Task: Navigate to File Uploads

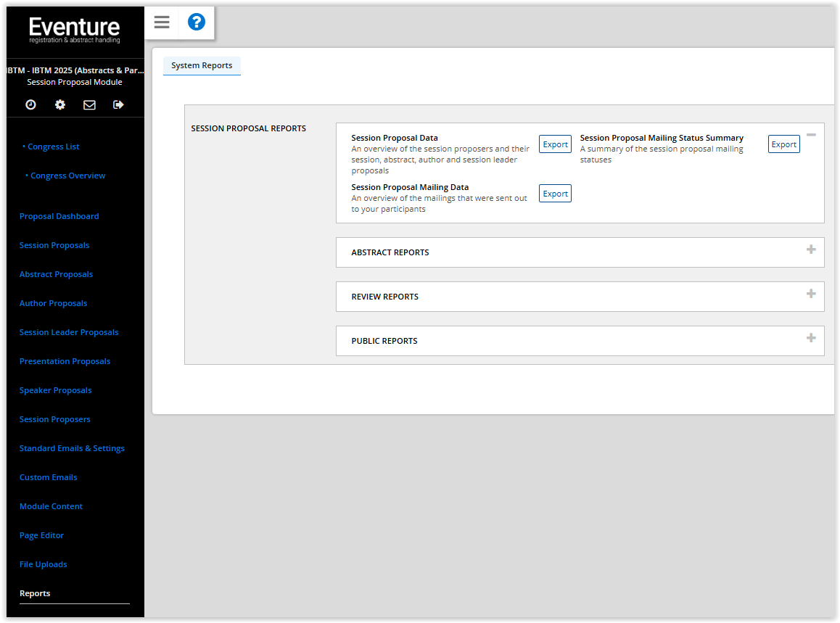Action: click(43, 564)
